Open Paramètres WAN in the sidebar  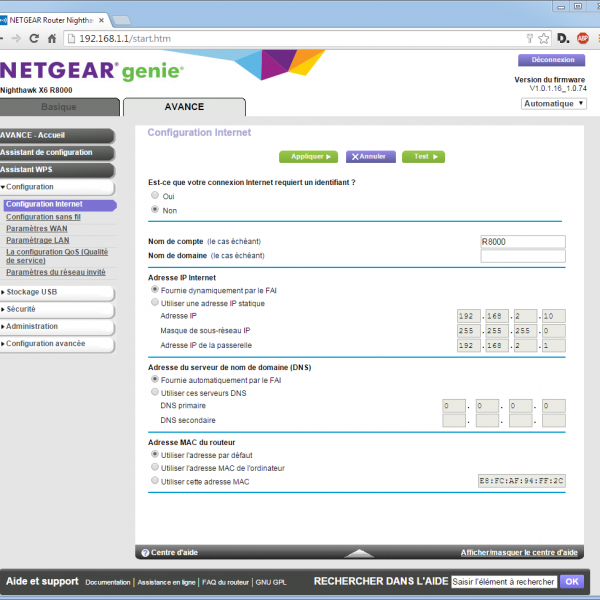[x=37, y=228]
